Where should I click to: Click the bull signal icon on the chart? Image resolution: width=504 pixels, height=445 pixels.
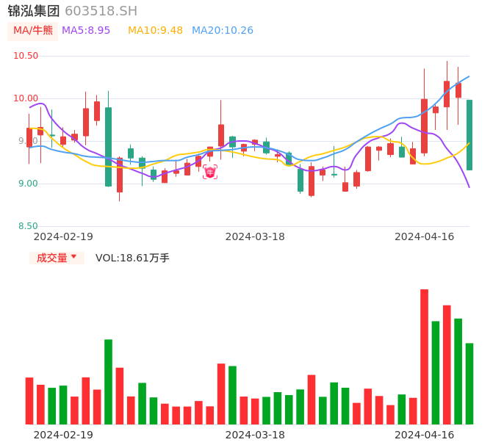pos(210,173)
